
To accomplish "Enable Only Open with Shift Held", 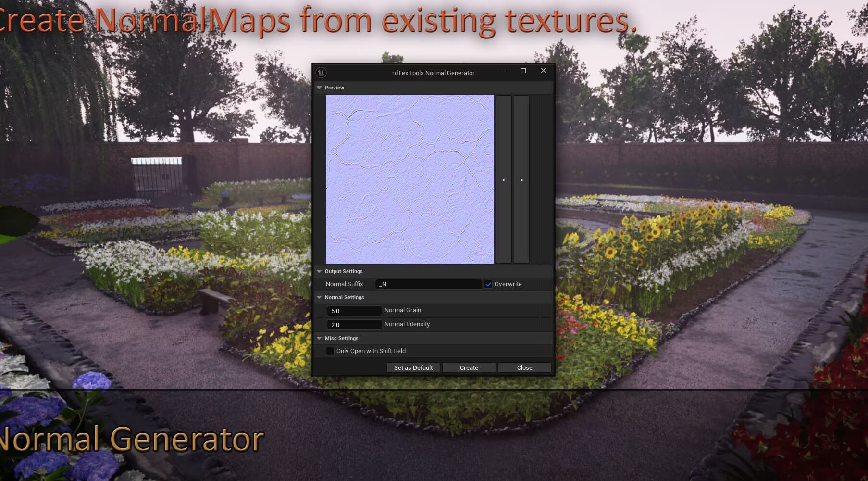I will tap(330, 351).
